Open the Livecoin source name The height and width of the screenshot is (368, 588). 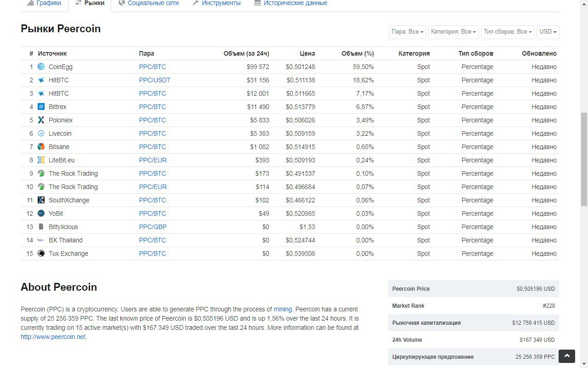point(60,133)
